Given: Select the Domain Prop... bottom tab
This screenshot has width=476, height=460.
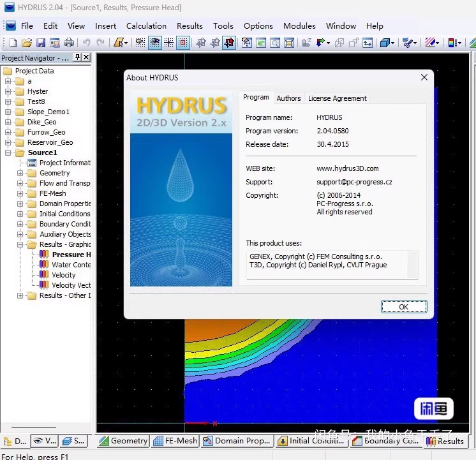Looking at the screenshot, I should point(237,441).
